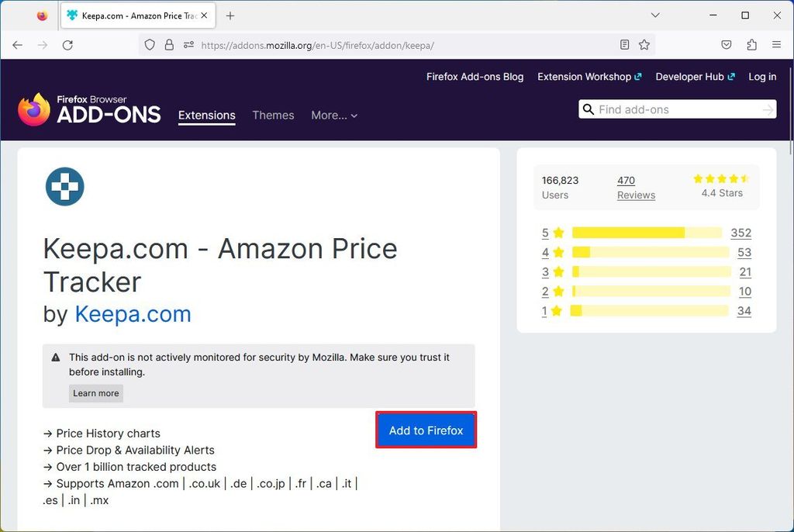Bookmark this page using the star icon
Image resolution: width=794 pixels, height=532 pixels.
pyautogui.click(x=644, y=45)
